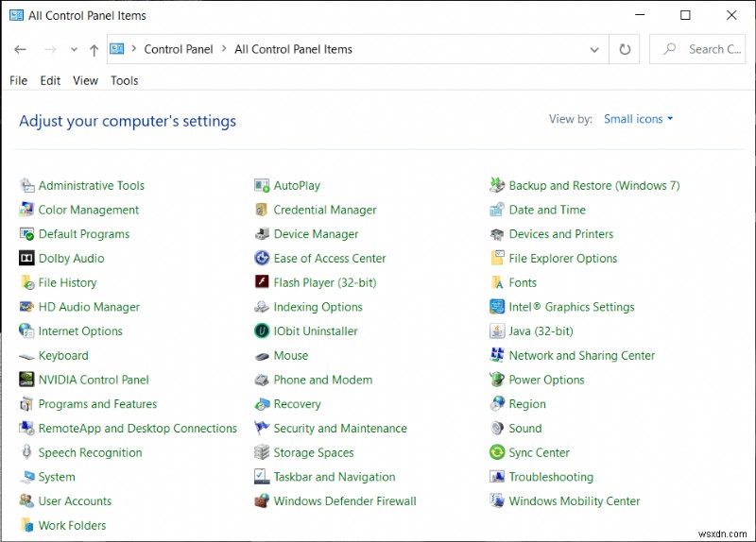Open the Speech Recognition microphone icon
This screenshot has width=756, height=542.
pyautogui.click(x=26, y=452)
